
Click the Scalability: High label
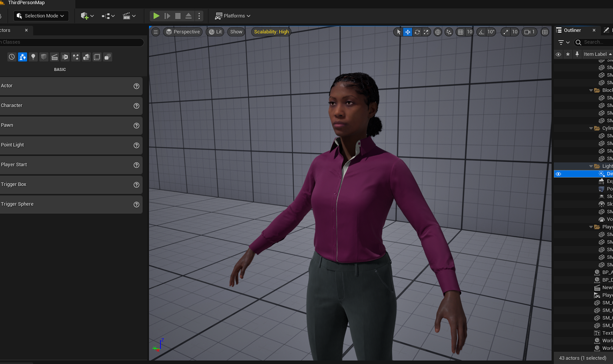271,32
